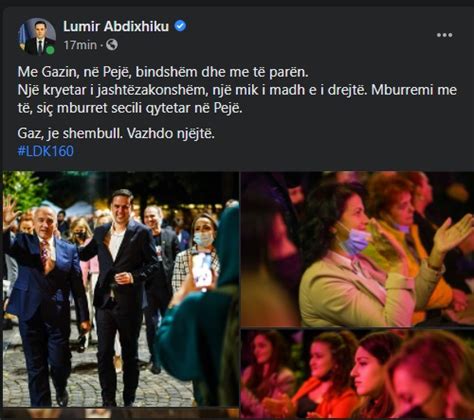The image size is (474, 420).
Task: Open photo of two men walking
Action: (121, 289)
